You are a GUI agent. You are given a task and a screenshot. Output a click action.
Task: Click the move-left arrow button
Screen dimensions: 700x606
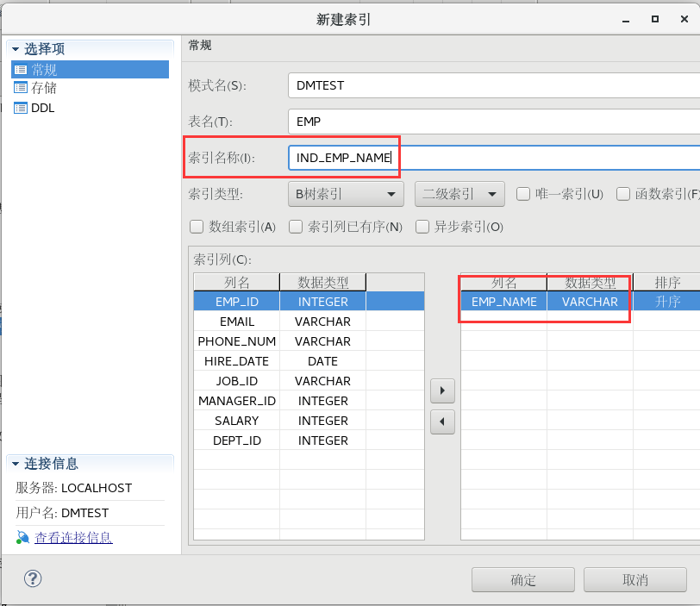442,422
